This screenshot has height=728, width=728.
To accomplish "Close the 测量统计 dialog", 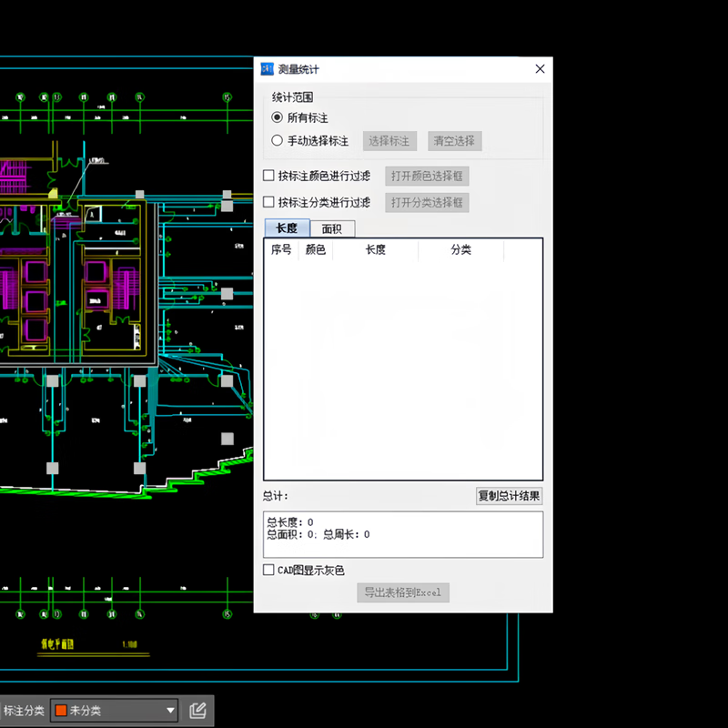I will point(540,69).
